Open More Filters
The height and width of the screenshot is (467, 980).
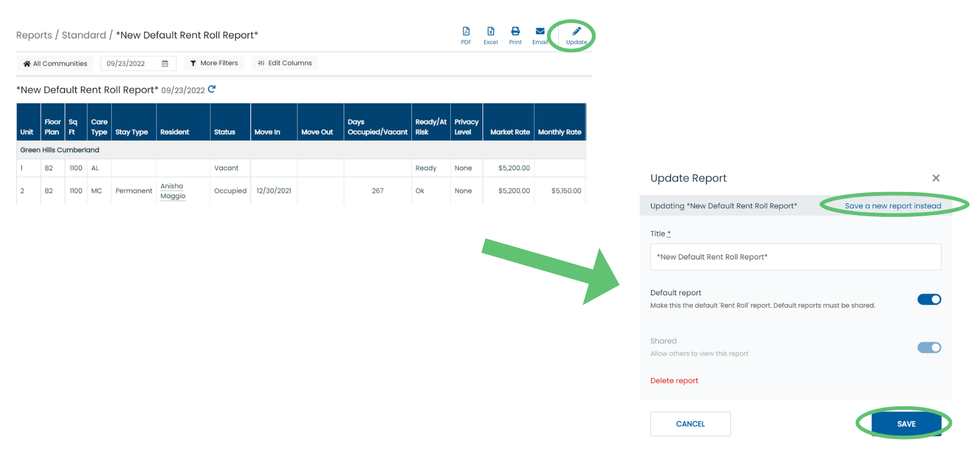[214, 63]
